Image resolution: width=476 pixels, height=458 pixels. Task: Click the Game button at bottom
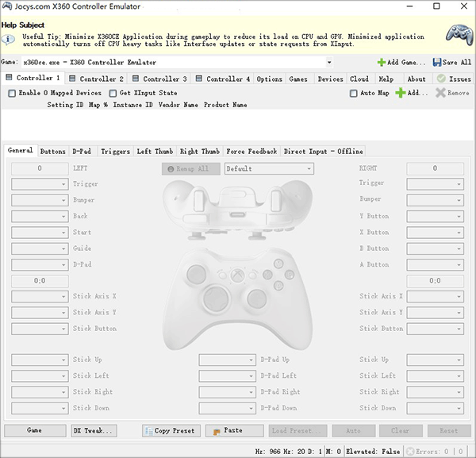tap(34, 430)
